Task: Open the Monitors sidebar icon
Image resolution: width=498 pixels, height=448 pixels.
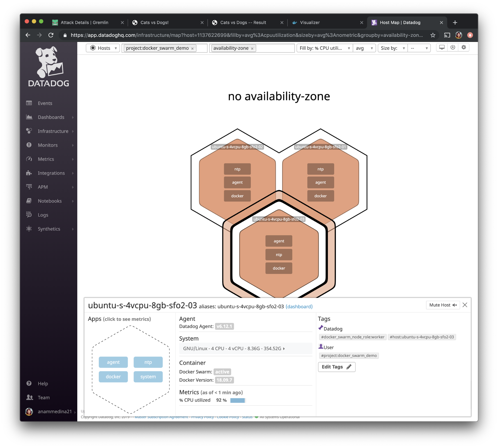Action: tap(29, 145)
